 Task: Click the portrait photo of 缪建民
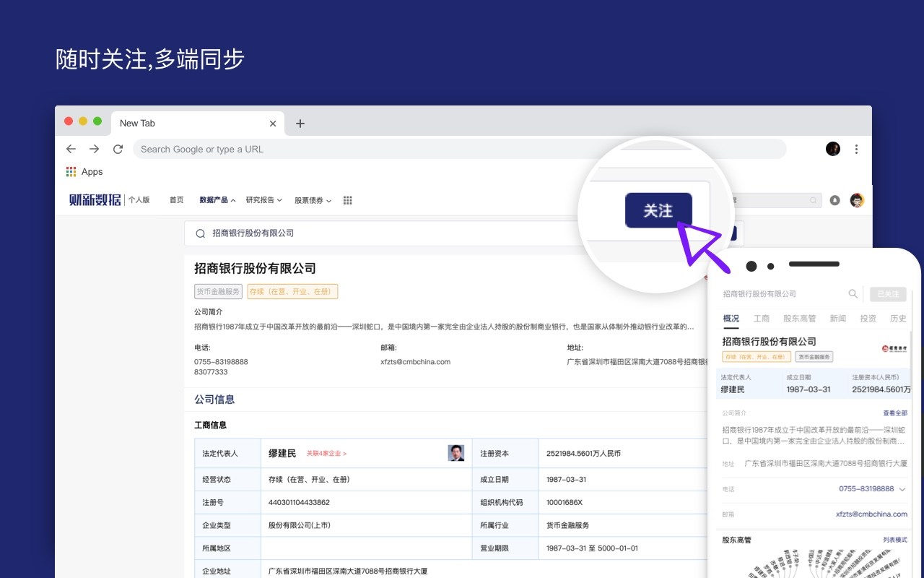click(456, 453)
